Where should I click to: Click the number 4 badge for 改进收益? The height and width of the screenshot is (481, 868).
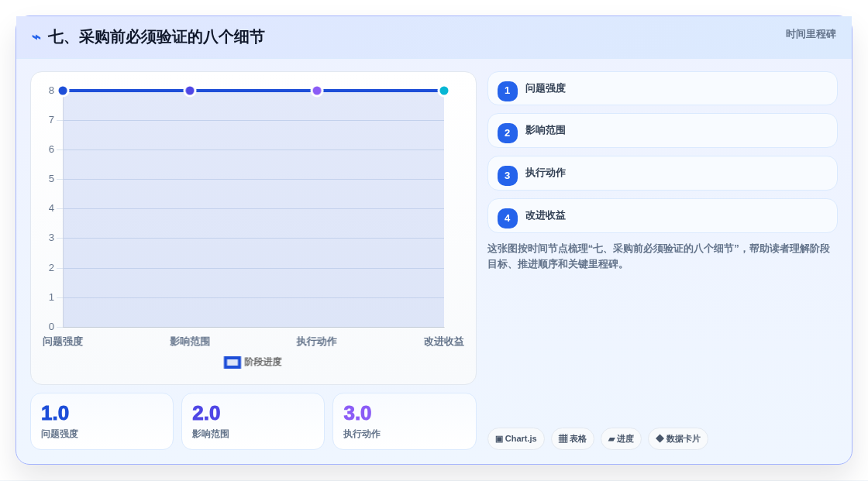point(507,218)
